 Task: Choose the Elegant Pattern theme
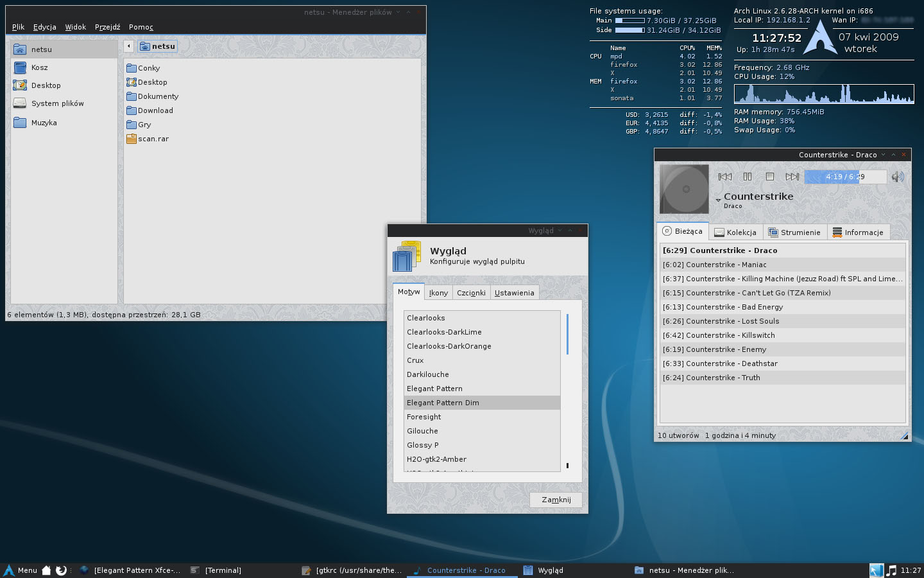[x=482, y=389]
